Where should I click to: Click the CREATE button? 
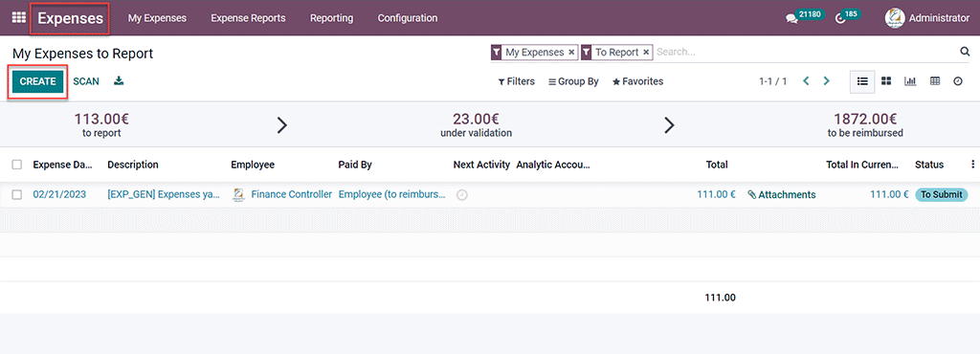(37, 81)
